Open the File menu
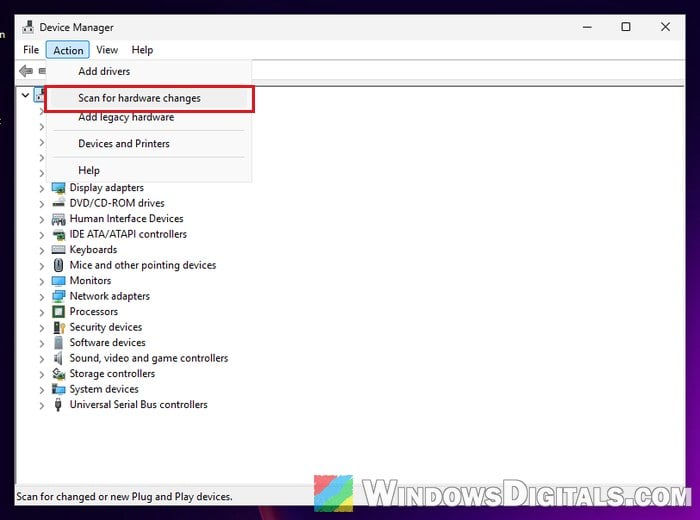700x520 pixels. (31, 50)
